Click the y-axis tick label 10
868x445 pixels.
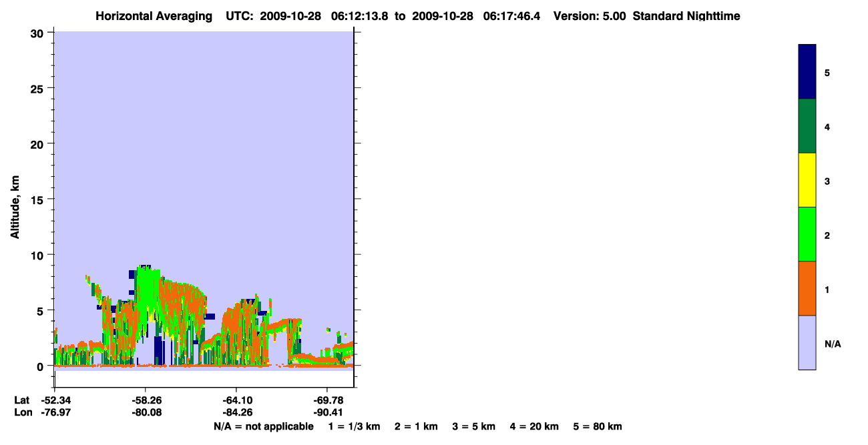pyautogui.click(x=39, y=255)
